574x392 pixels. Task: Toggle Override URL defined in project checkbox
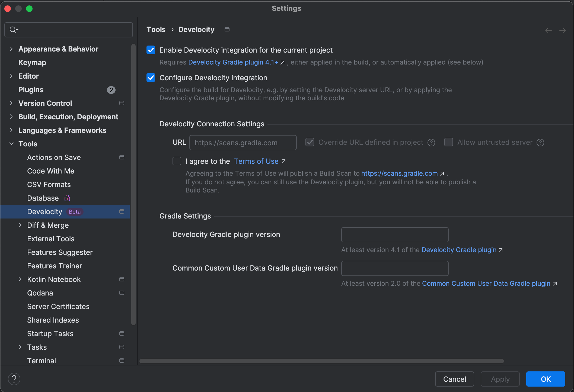coord(310,142)
